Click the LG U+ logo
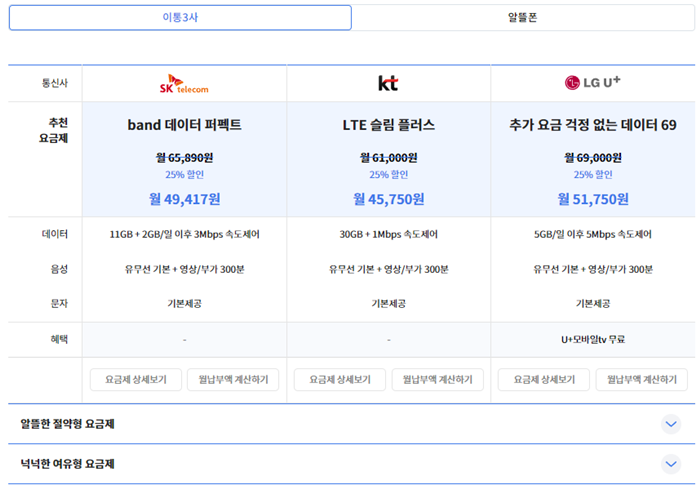 point(592,83)
